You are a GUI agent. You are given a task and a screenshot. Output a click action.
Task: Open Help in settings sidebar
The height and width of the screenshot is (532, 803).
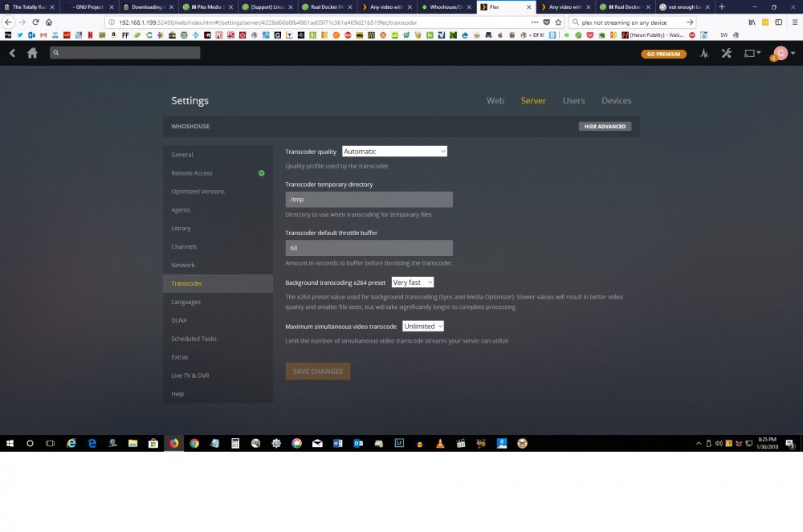click(218, 394)
